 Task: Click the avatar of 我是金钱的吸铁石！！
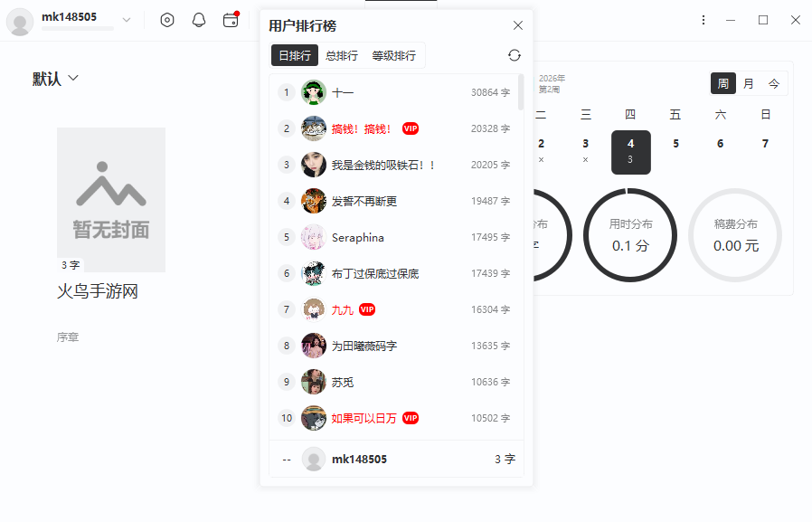[x=314, y=166]
